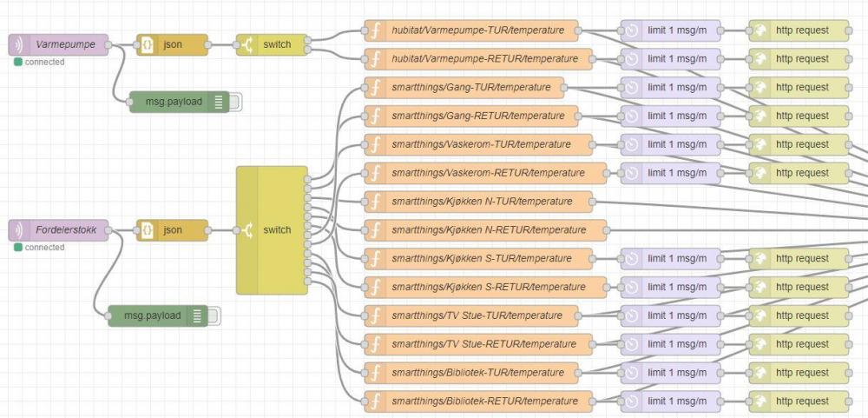868x418 pixels.
Task: Click list icon on the upper msg.payload debug node
Action: coord(219,102)
